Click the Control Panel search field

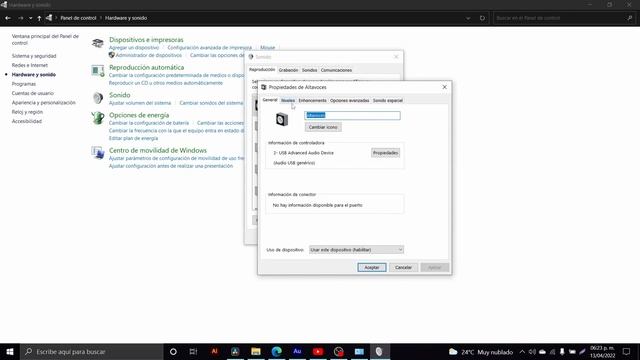pyautogui.click(x=563, y=18)
